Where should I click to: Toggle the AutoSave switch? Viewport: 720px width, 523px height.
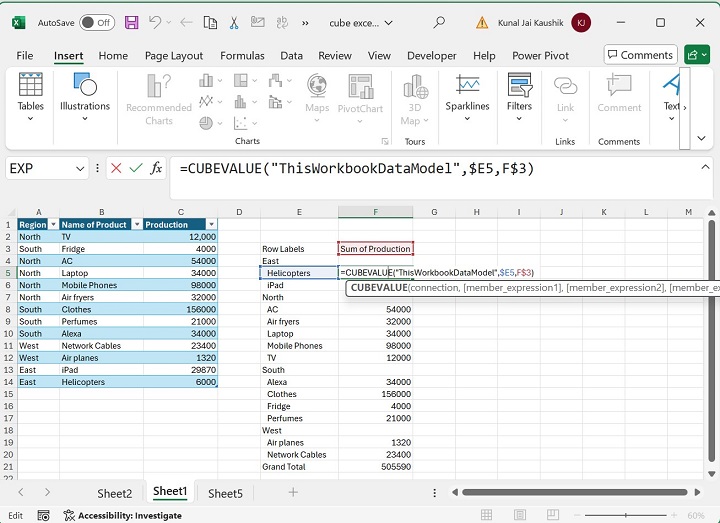(97, 22)
